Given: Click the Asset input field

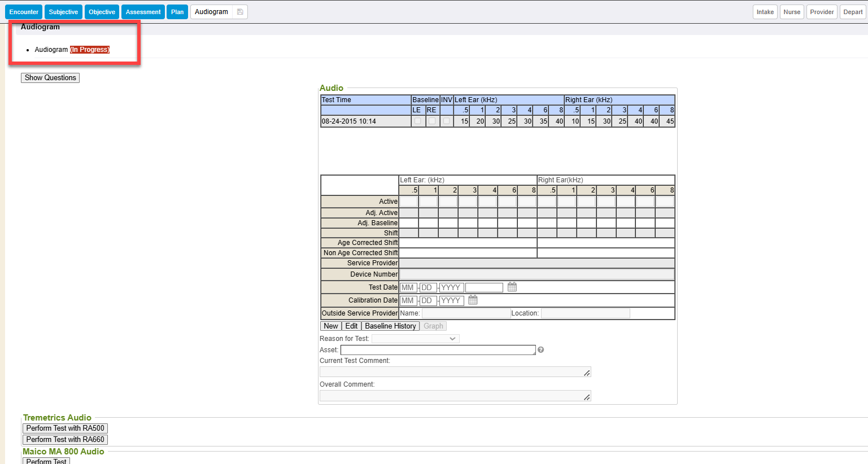Looking at the screenshot, I should 438,350.
